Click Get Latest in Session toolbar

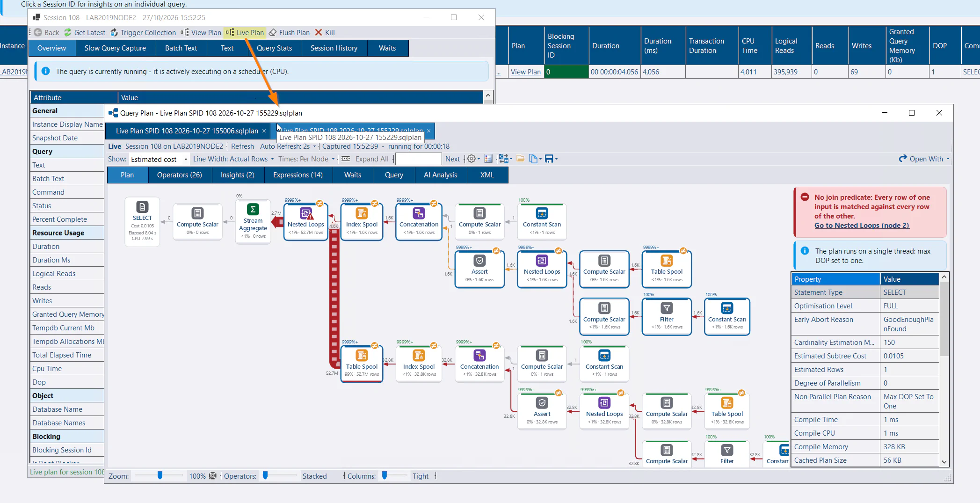pos(85,32)
